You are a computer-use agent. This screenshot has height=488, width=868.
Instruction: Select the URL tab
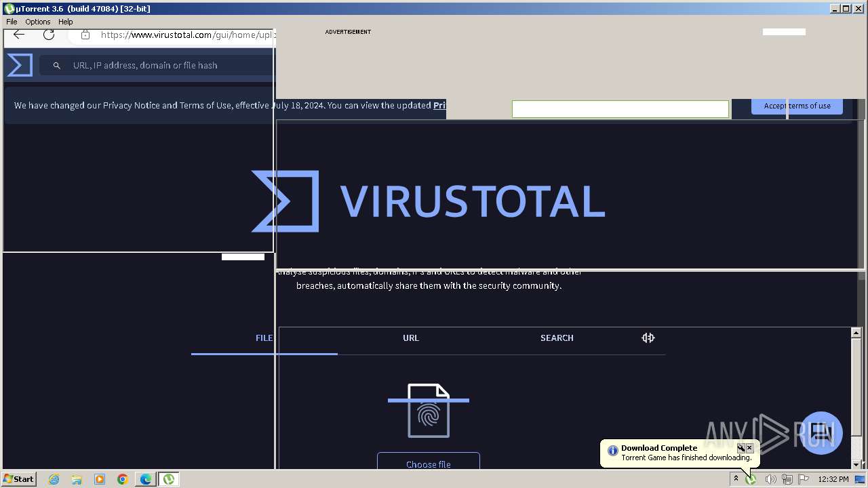[x=411, y=338]
